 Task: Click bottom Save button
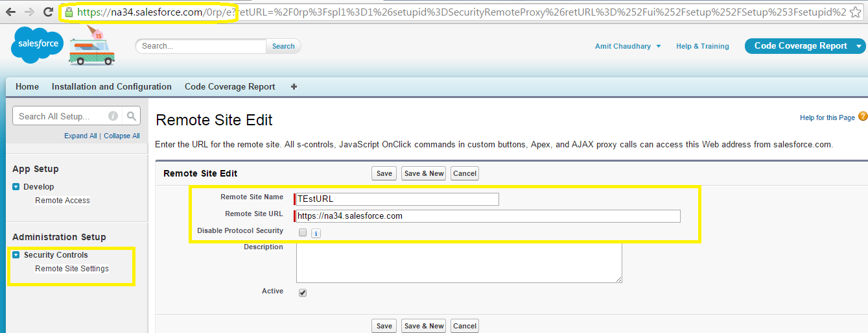coord(384,326)
